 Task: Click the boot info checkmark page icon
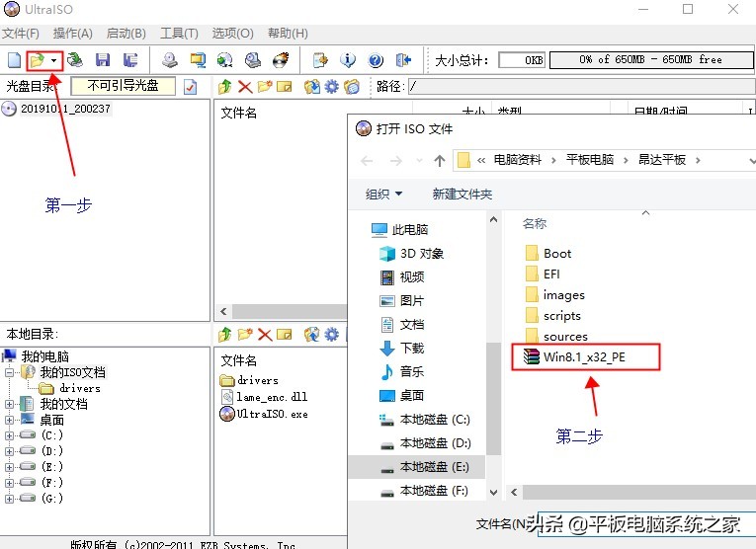pyautogui.click(x=191, y=87)
